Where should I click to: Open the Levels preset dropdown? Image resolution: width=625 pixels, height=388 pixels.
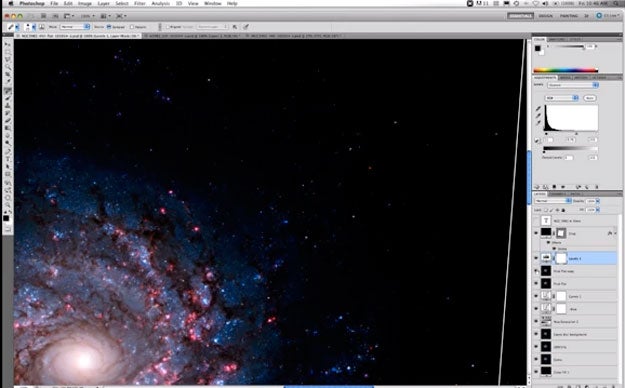(x=572, y=85)
